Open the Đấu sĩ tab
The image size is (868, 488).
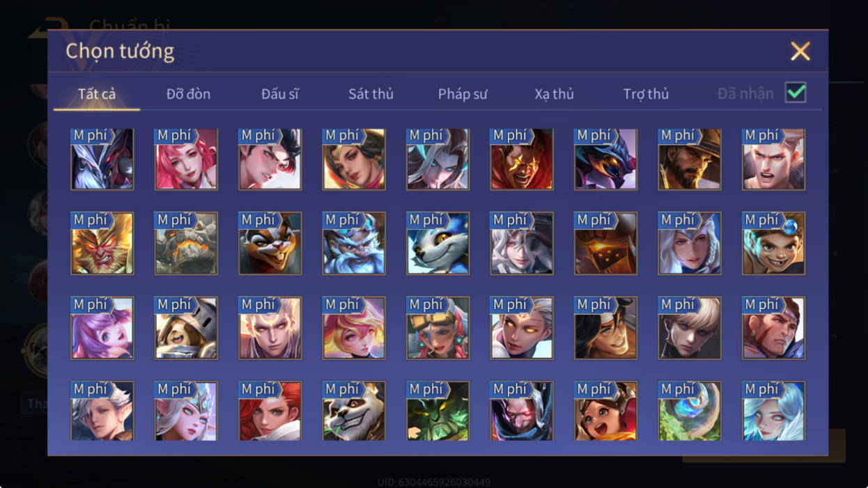click(280, 94)
